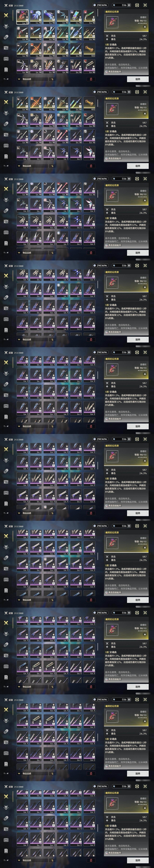Open the exclamation-mark quest items sidebar icon, first panel
The height and width of the screenshot is (868, 154).
point(6,69)
